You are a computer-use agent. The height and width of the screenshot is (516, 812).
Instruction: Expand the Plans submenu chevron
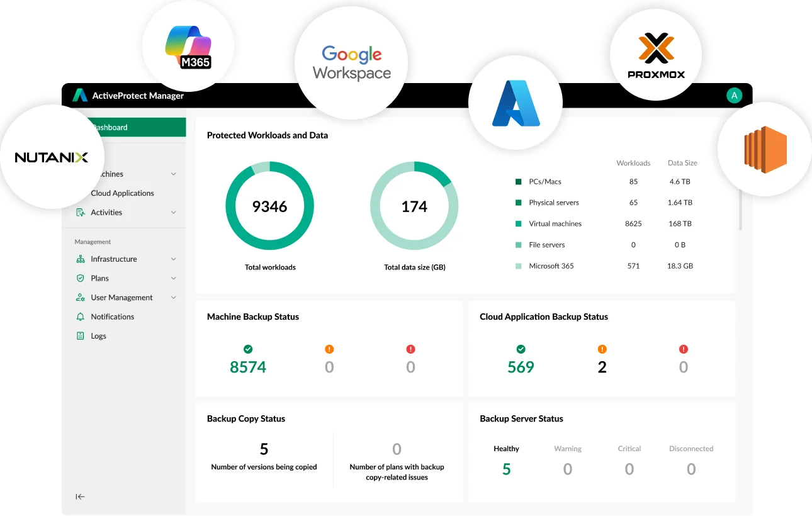174,278
